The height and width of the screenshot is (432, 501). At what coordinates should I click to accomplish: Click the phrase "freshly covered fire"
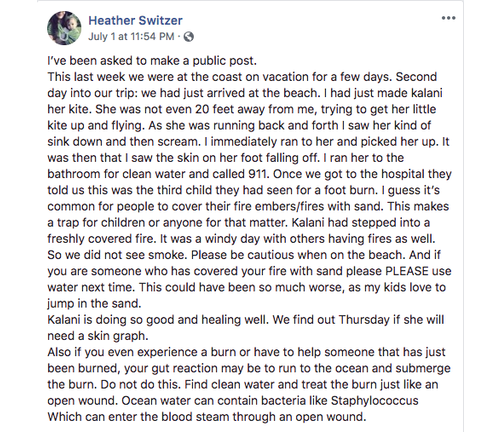(x=101, y=239)
